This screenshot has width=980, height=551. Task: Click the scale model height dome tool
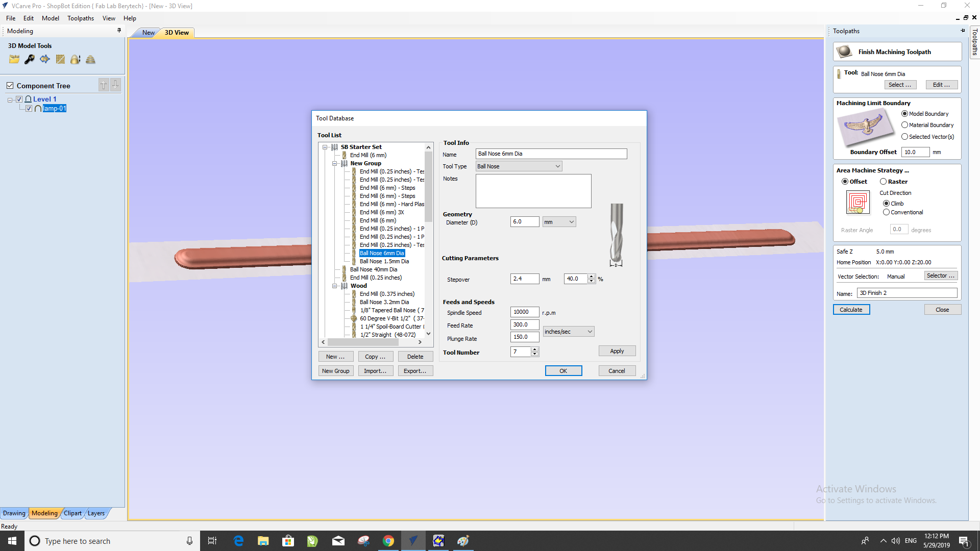(x=76, y=60)
